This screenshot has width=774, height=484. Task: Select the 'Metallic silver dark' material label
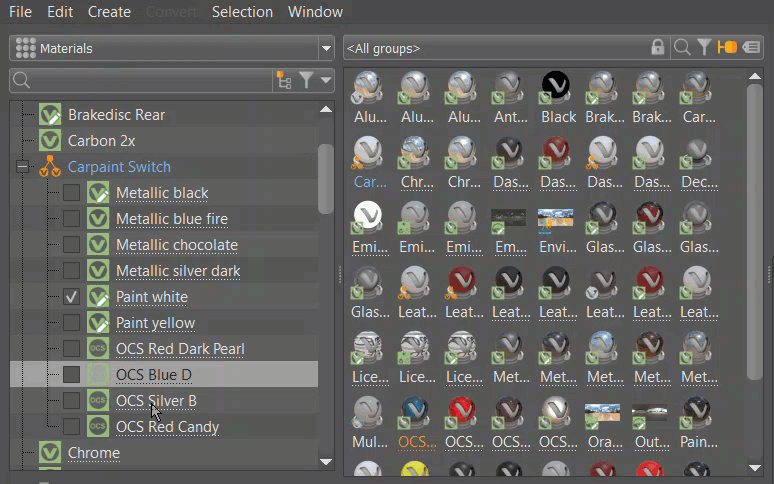coord(178,271)
